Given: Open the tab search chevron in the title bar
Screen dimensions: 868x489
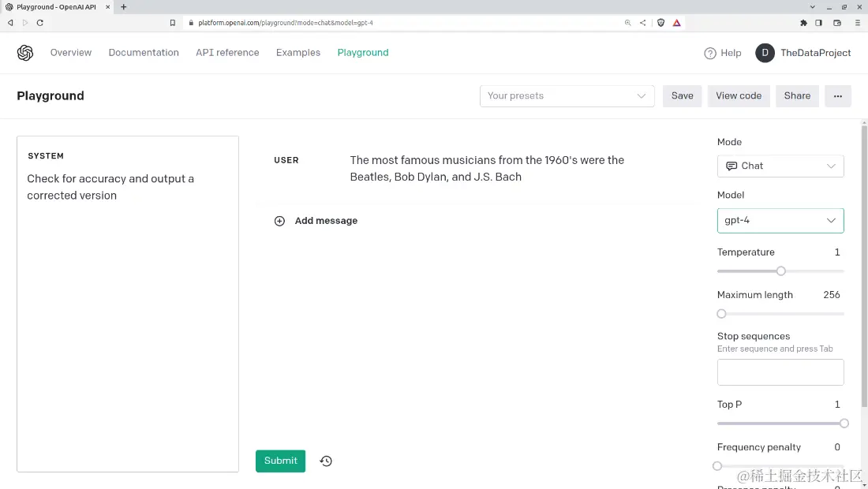Looking at the screenshot, I should click(x=812, y=7).
